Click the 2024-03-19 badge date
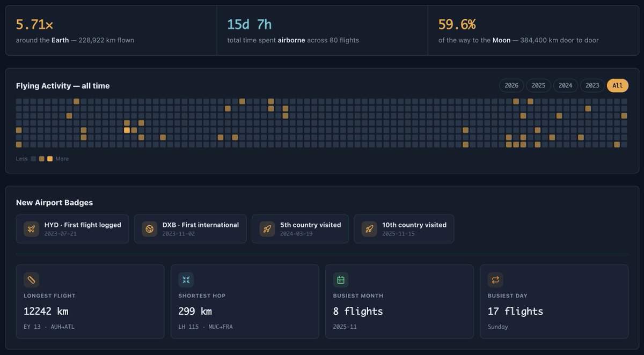This screenshot has width=644, height=355. coord(297,234)
